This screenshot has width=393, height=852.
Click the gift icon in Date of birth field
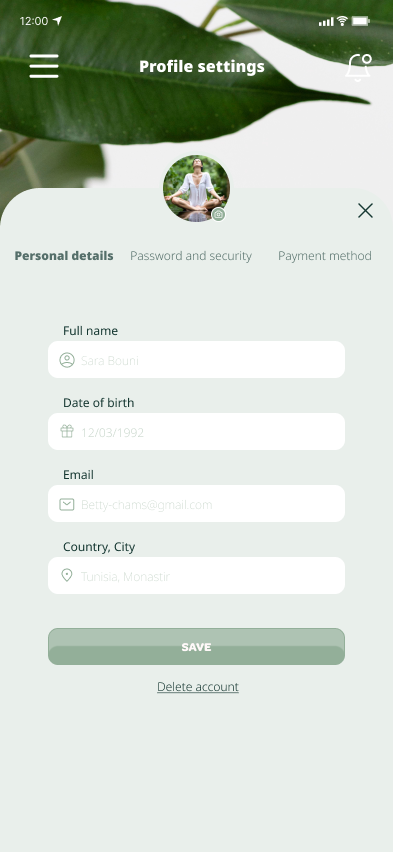pos(67,431)
